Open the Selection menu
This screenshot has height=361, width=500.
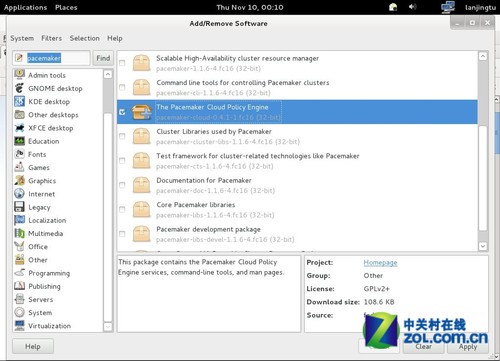click(x=85, y=38)
